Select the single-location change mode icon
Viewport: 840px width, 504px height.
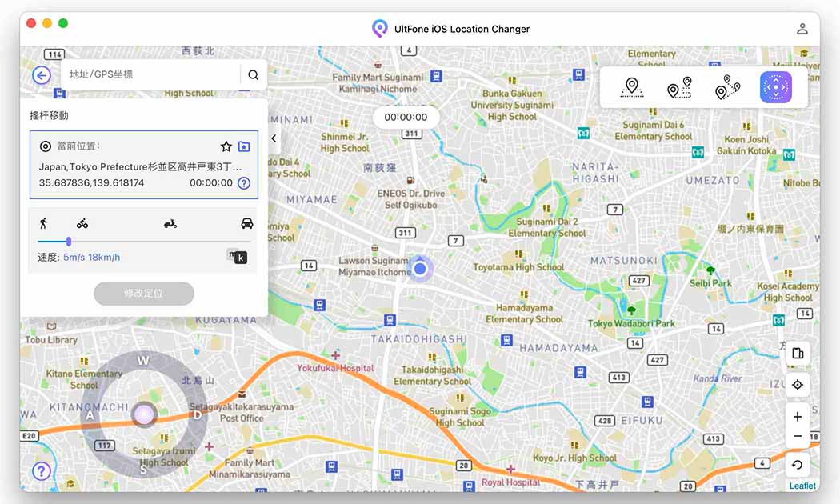pyautogui.click(x=632, y=88)
